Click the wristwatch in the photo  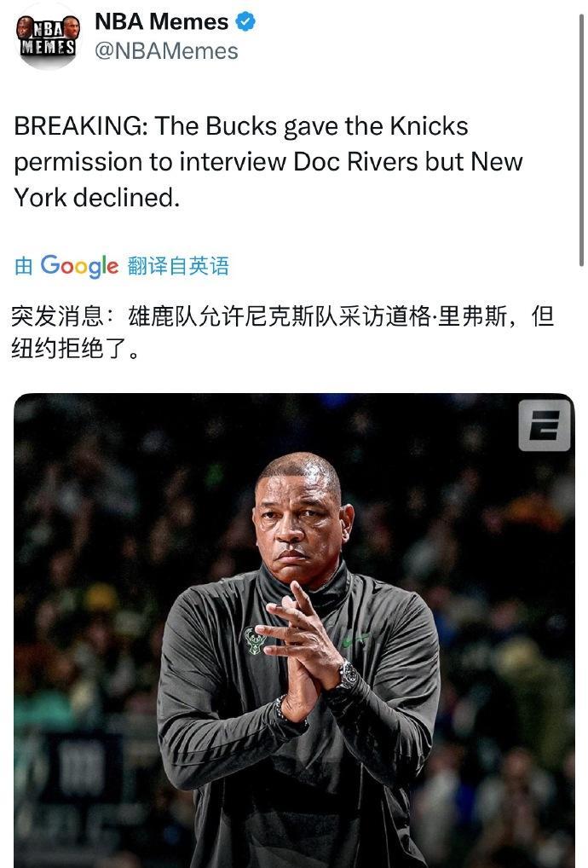(x=349, y=675)
